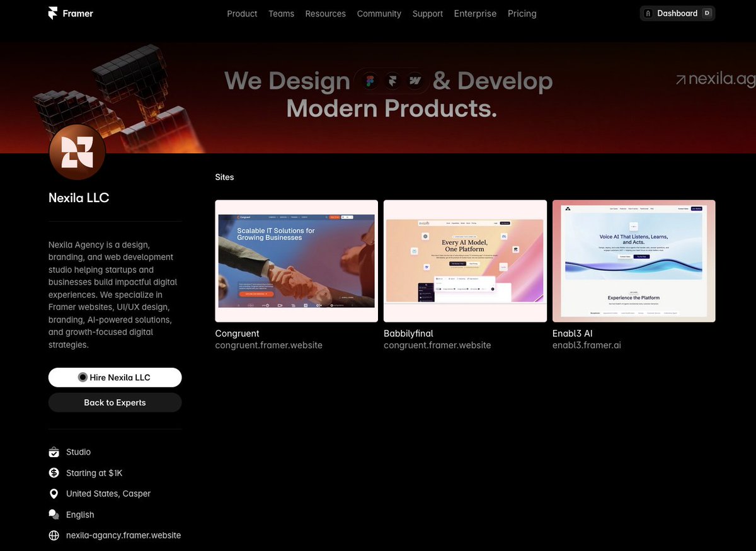Open nexila-agency.framer.website link
This screenshot has height=551, width=756.
(x=123, y=535)
